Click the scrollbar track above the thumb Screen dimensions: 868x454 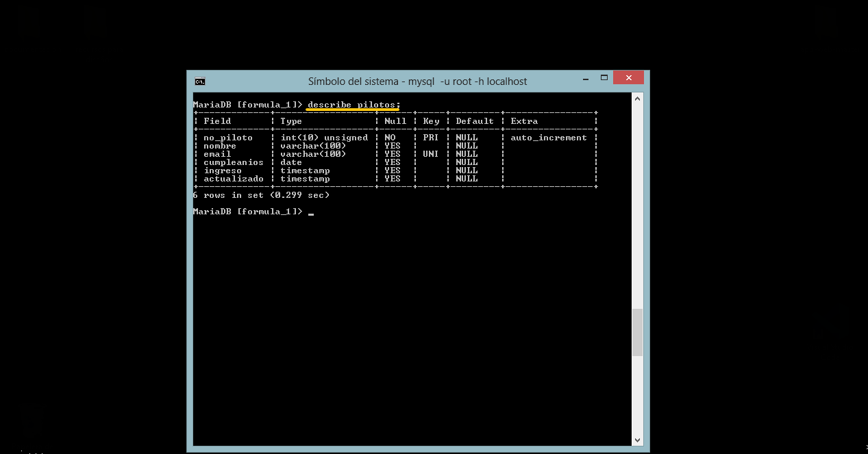pos(638,205)
